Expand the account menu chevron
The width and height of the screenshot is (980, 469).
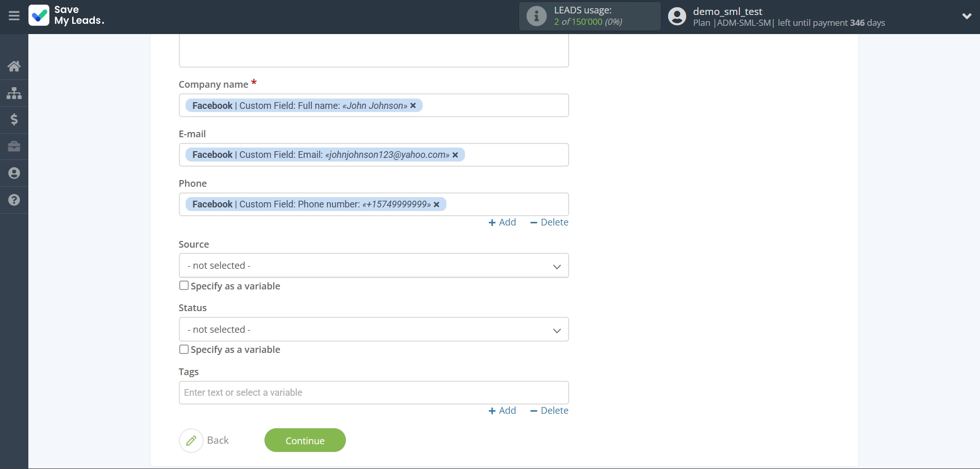pyautogui.click(x=967, y=17)
